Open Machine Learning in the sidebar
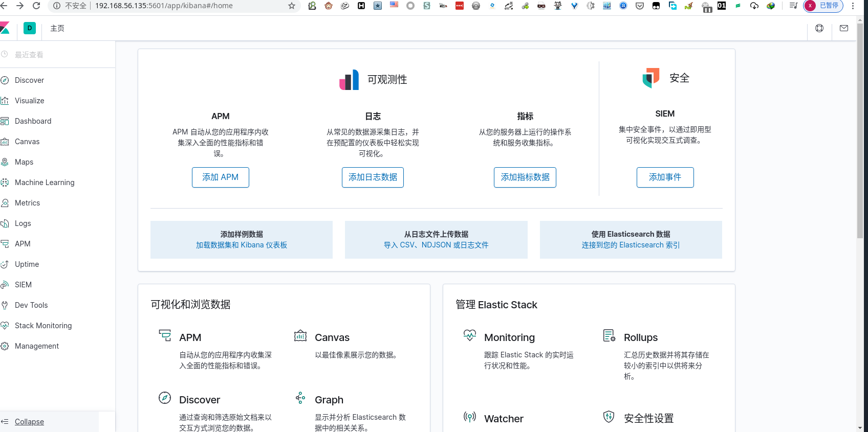Viewport: 868px width, 432px height. [45, 183]
